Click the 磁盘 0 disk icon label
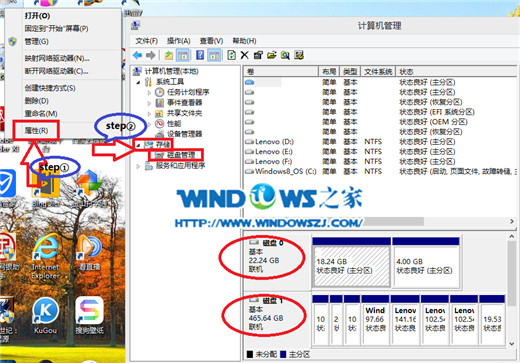This screenshot has width=520, height=363. 267,243
